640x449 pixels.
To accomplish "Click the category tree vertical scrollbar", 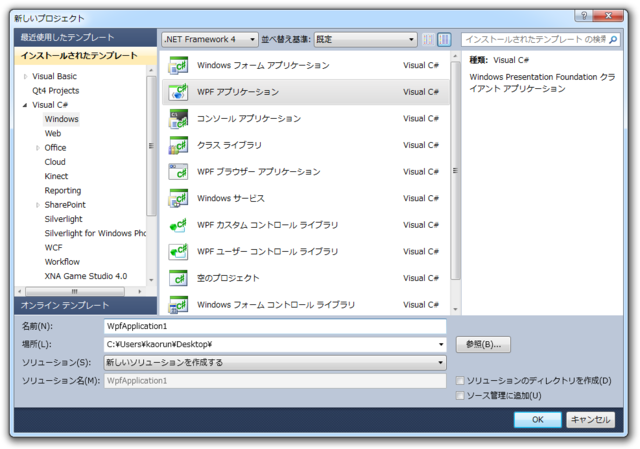I will (151, 146).
